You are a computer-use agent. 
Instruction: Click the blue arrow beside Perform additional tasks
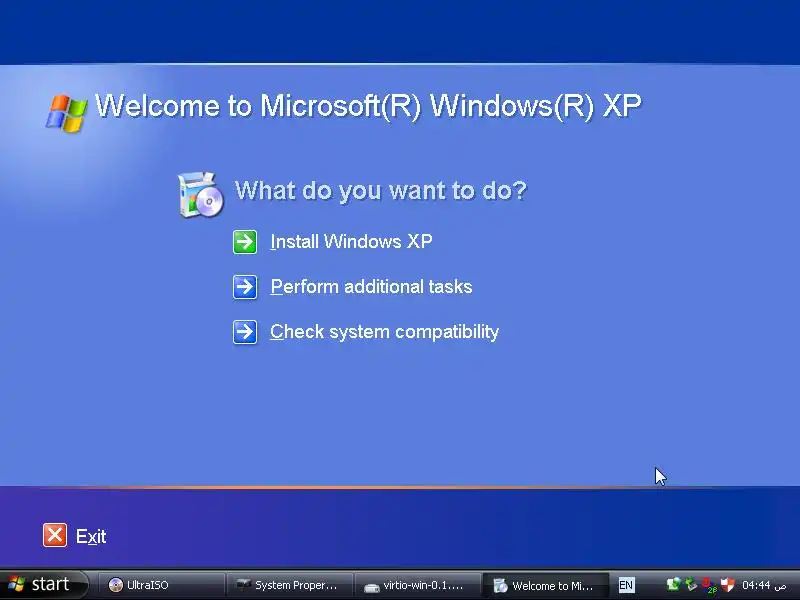click(245, 287)
